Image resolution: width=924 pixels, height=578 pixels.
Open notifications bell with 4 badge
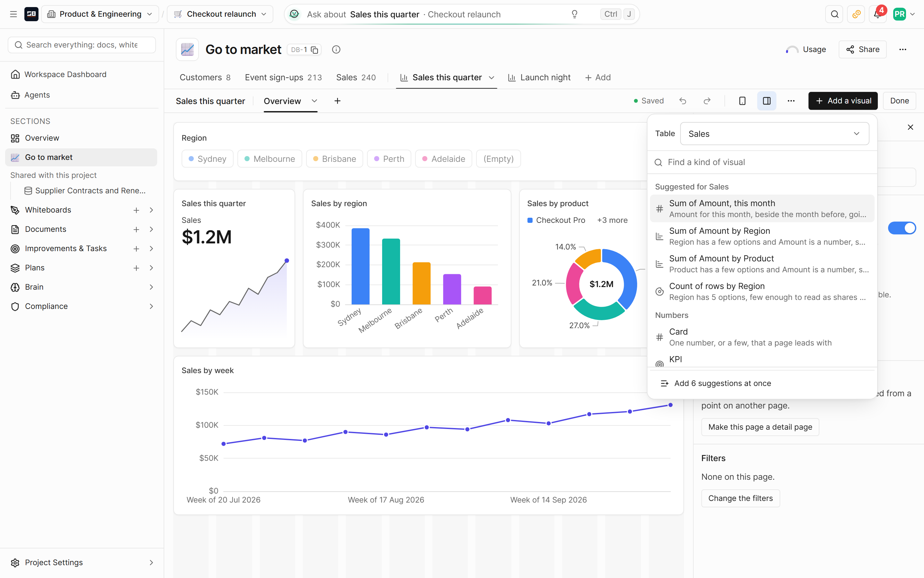click(x=877, y=14)
